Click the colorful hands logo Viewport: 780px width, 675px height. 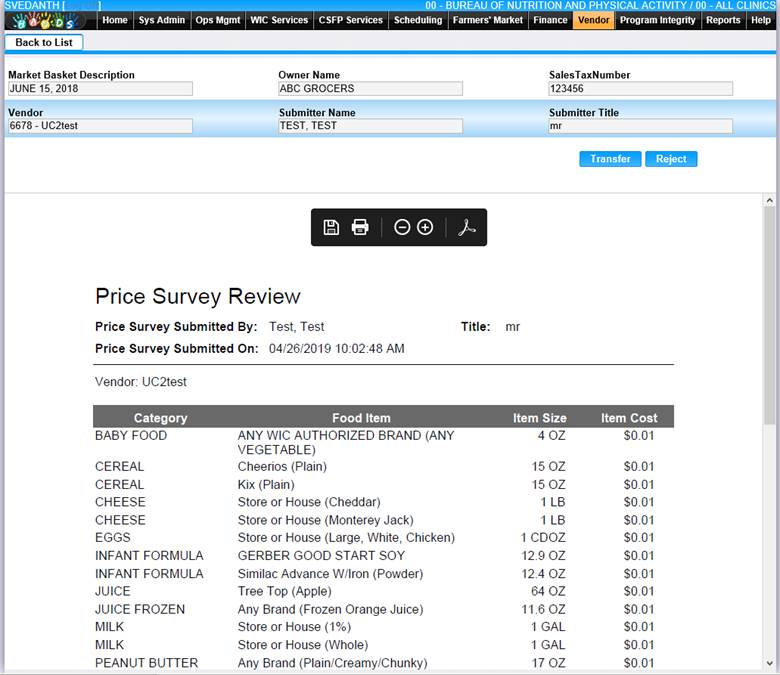45,21
